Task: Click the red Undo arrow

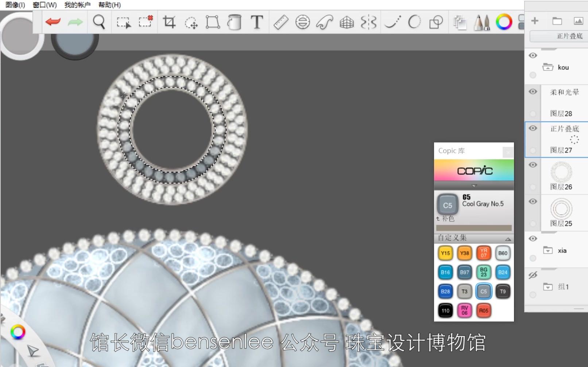Action: pyautogui.click(x=53, y=22)
